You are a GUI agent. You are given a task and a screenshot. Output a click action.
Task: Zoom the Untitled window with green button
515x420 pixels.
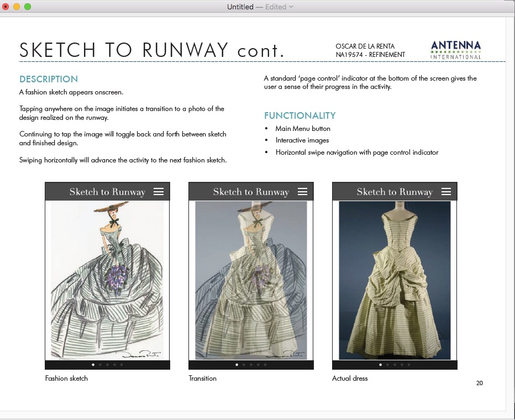click(x=28, y=7)
